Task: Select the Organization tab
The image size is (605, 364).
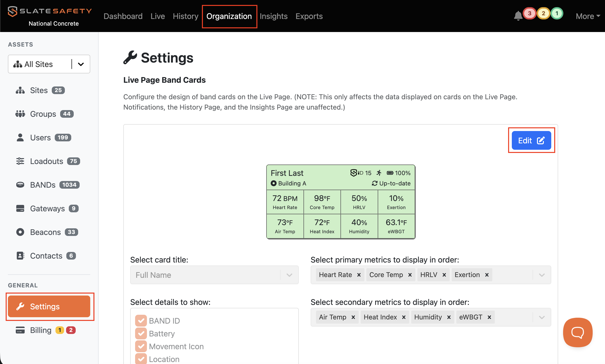Action: 229,16
